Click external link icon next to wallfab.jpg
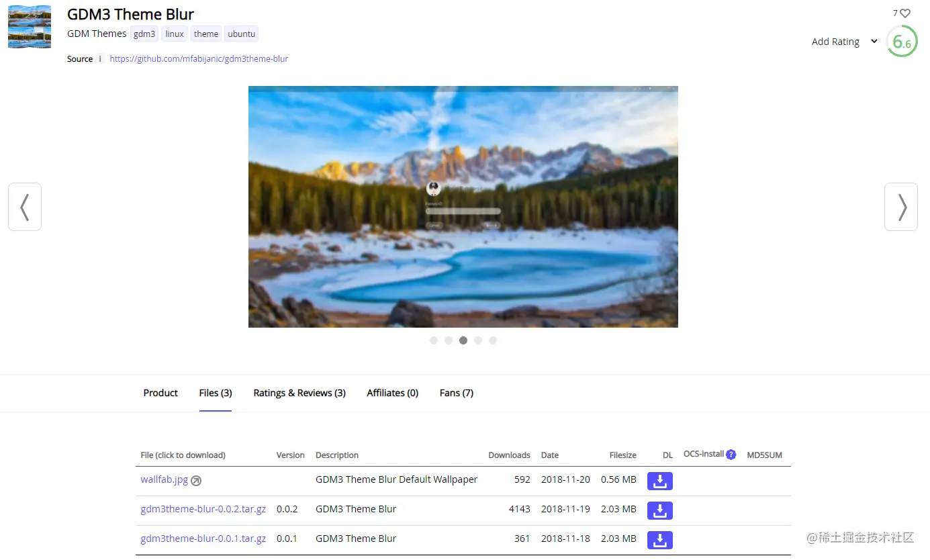The image size is (930, 560). [196, 481]
